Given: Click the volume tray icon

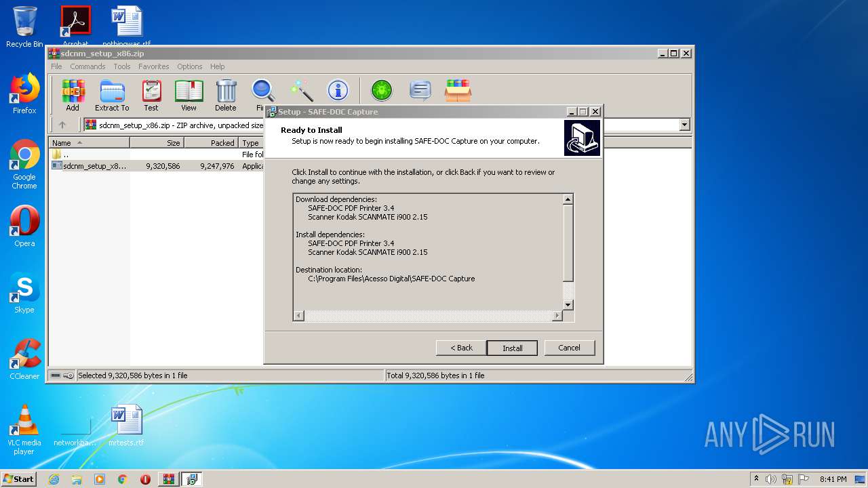Looking at the screenshot, I should pyautogui.click(x=771, y=479).
